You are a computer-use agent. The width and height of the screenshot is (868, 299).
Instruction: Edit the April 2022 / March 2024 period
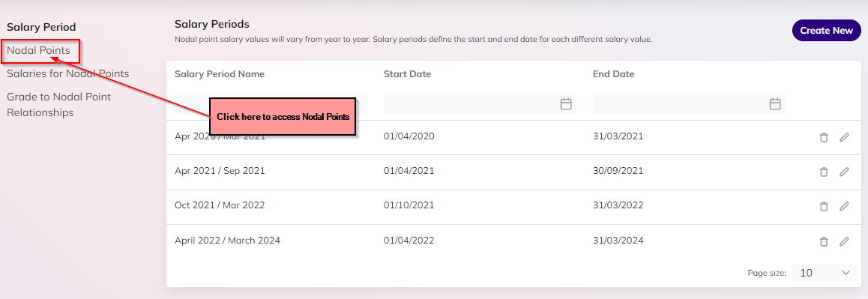(844, 241)
